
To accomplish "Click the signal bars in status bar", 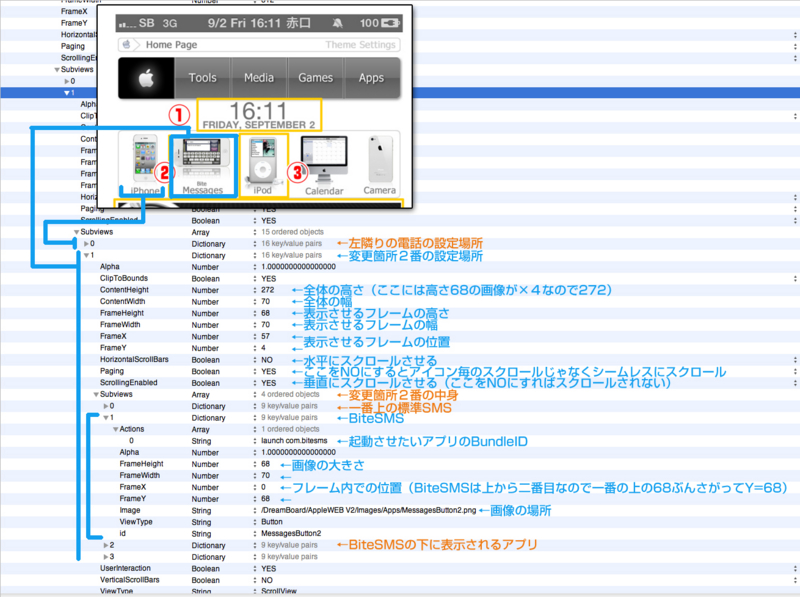I will (x=127, y=23).
